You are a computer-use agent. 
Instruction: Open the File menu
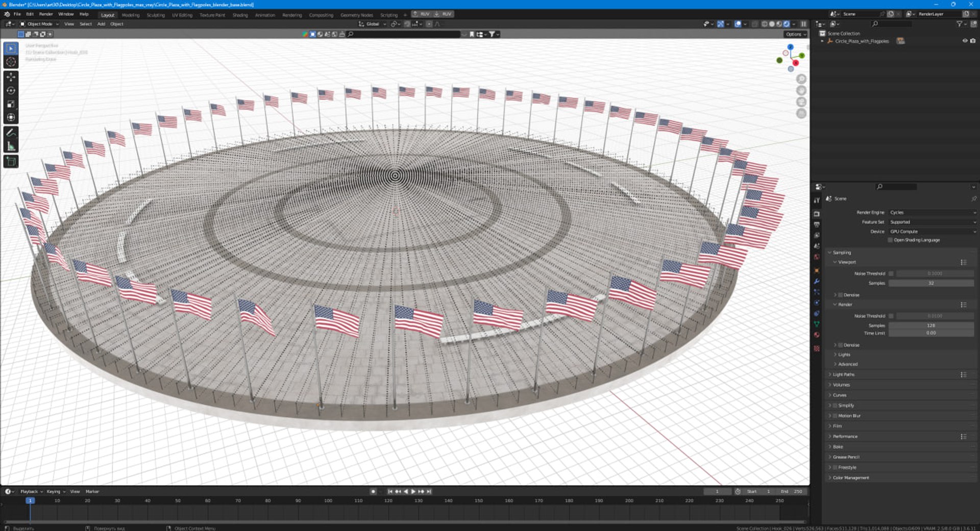17,14
